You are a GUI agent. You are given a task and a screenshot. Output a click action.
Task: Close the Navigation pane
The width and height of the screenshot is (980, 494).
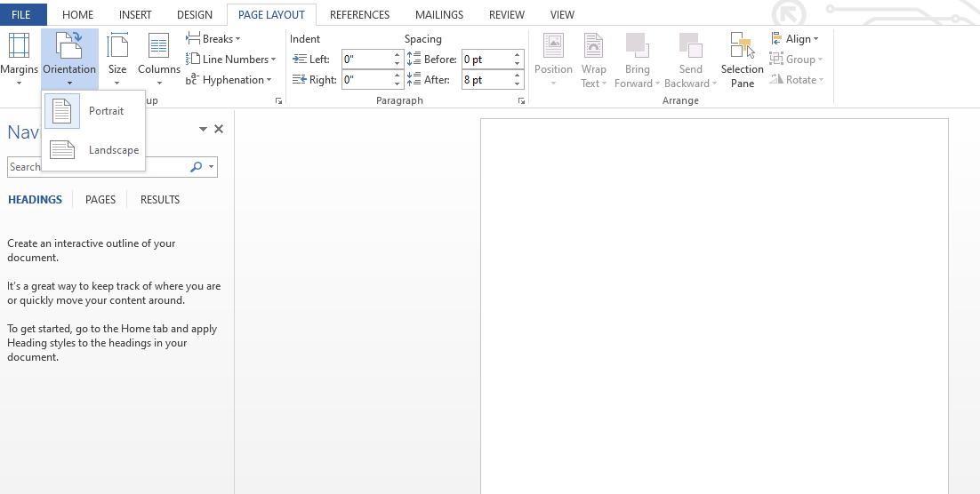219,129
